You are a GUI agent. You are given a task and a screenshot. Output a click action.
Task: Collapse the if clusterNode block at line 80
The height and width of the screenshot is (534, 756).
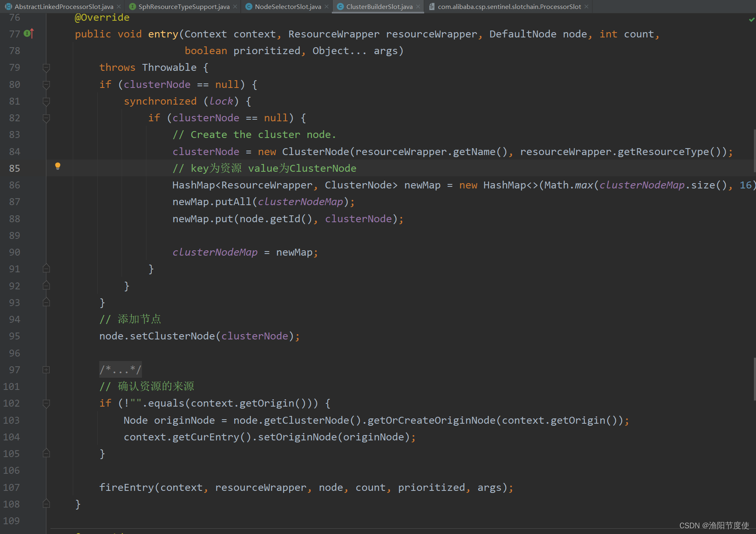tap(46, 85)
